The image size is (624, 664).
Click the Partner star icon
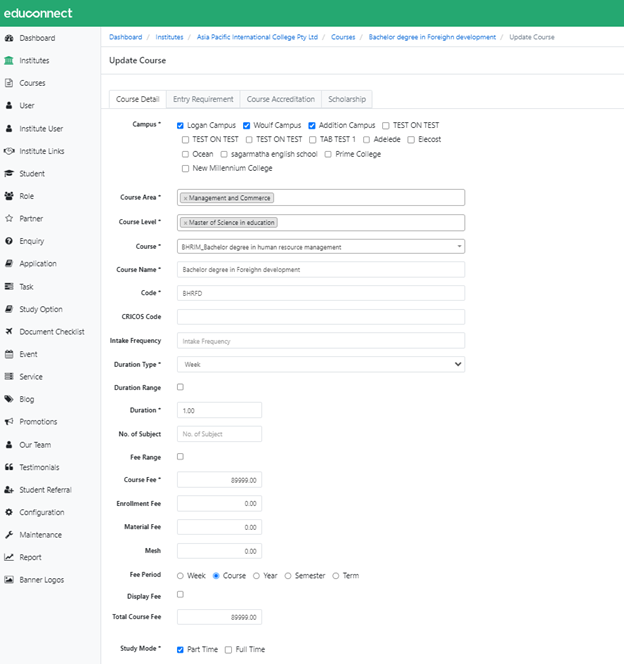click(9, 219)
